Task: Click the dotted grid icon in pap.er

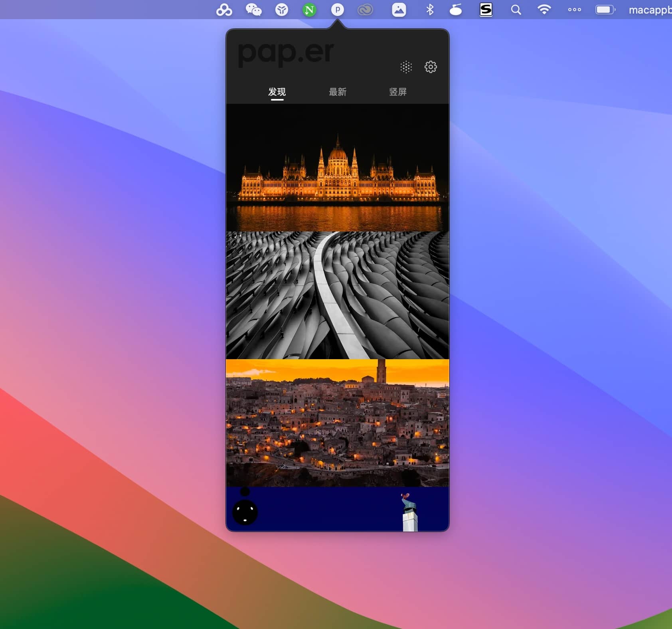Action: 406,67
